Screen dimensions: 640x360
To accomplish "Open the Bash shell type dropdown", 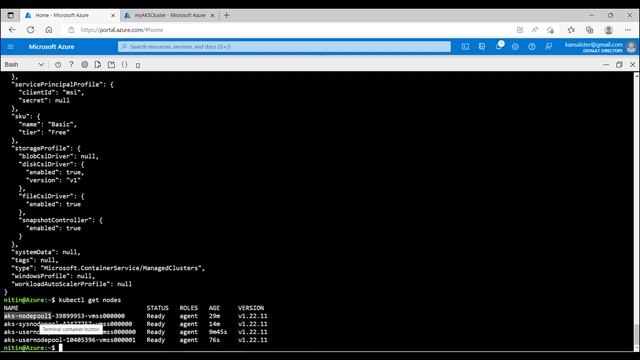I will pyautogui.click(x=24, y=64).
